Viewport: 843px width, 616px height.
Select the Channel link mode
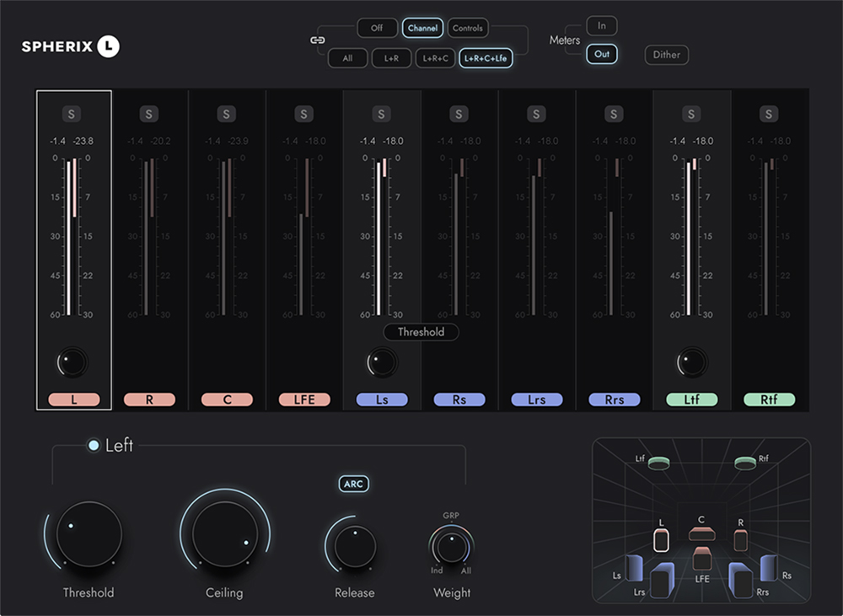[422, 28]
